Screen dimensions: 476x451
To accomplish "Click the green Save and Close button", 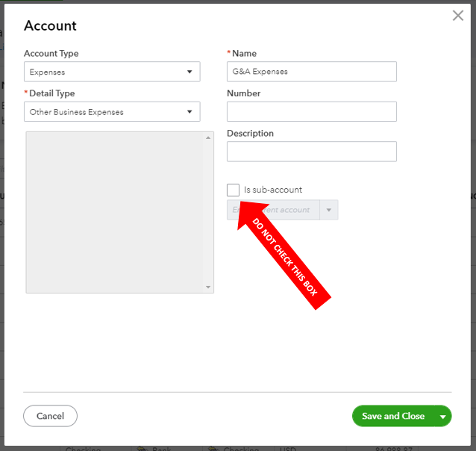I will 393,416.
